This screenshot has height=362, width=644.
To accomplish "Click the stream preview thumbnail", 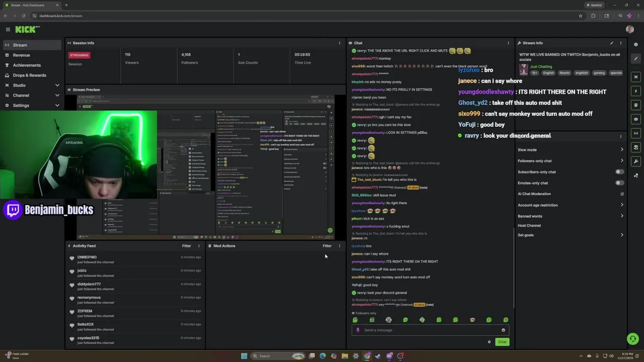I will click(205, 167).
